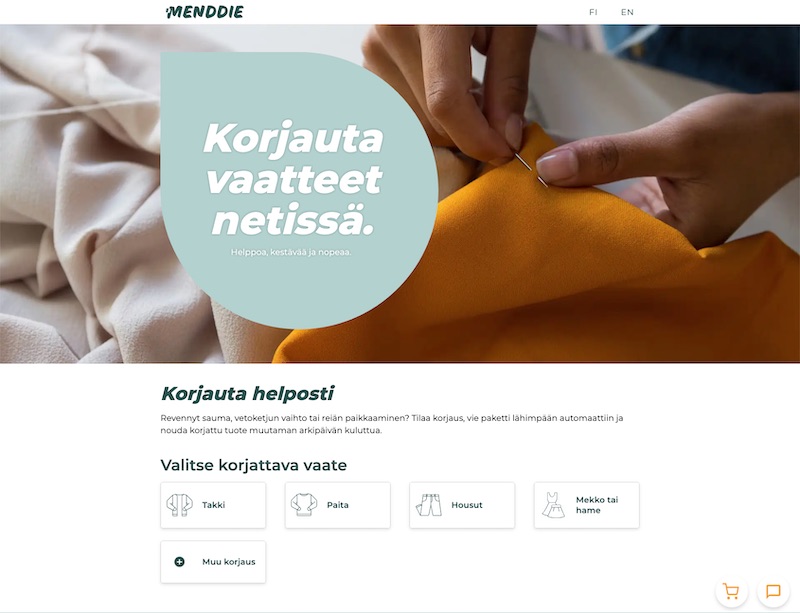
Task: Click the trousers icon for Housut
Action: click(x=429, y=505)
